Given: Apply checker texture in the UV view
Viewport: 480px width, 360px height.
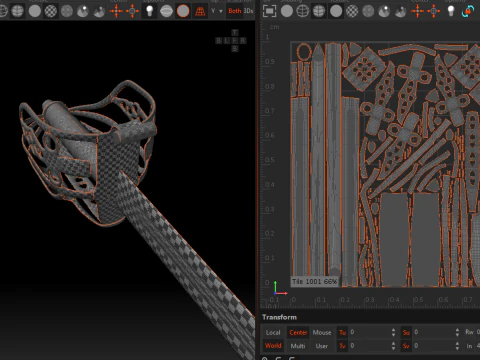Looking at the screenshot, I should pyautogui.click(x=352, y=11).
